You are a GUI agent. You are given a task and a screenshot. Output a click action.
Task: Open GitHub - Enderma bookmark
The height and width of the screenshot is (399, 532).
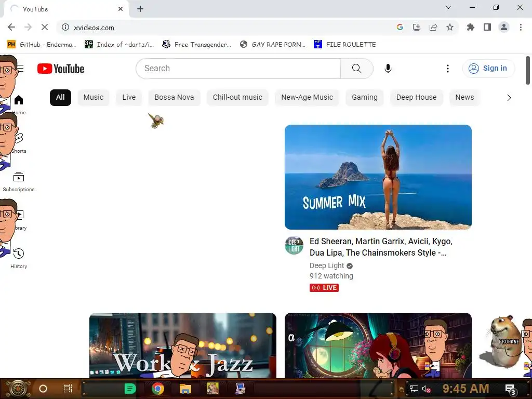tap(41, 45)
